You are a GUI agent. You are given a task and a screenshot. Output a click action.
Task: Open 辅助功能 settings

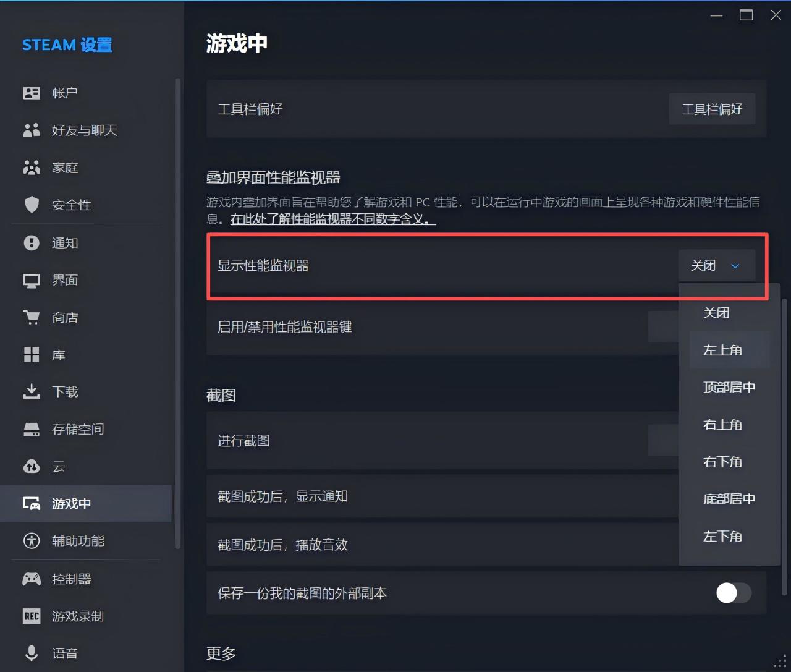point(87,541)
